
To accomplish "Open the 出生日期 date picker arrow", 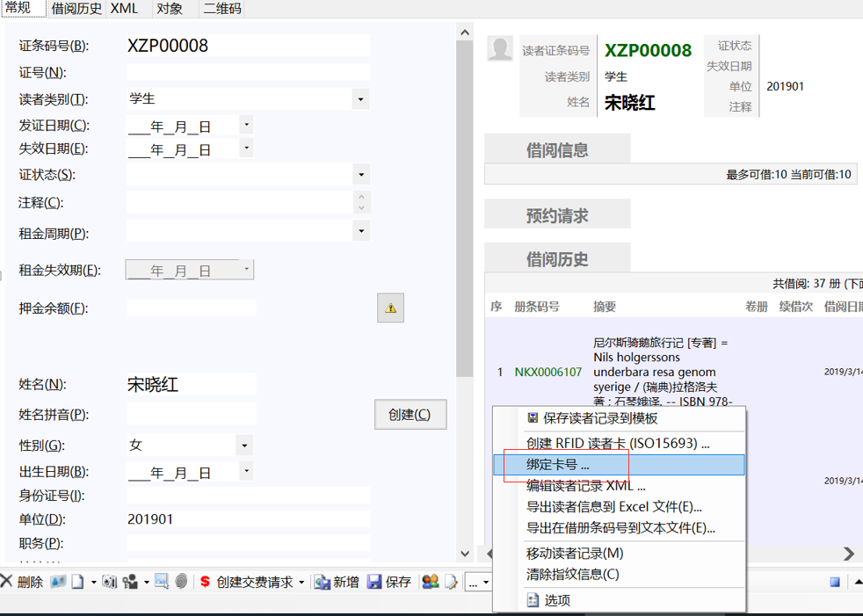I will click(x=246, y=471).
